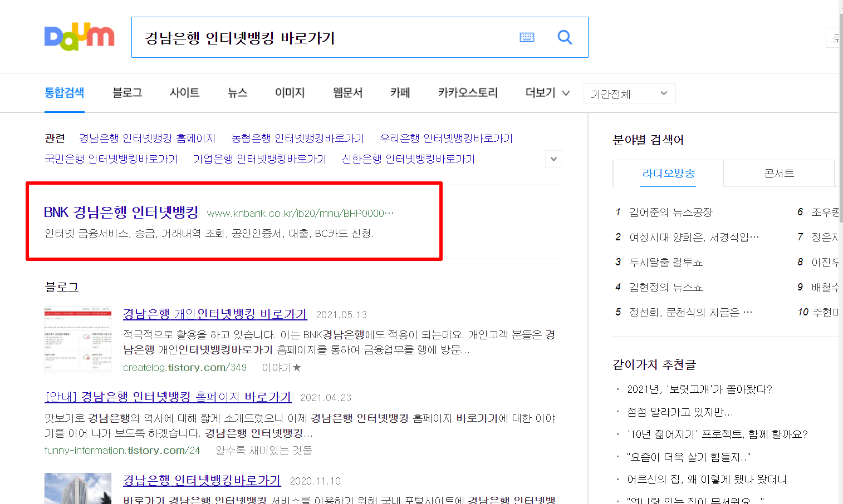
Task: Click the date 2021.05.13
Action: (x=341, y=315)
